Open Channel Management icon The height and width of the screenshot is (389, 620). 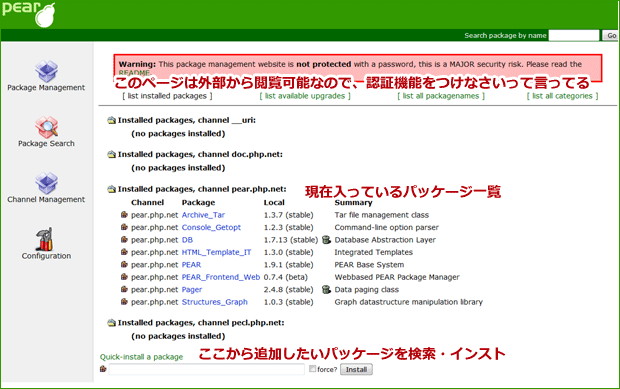[46, 183]
